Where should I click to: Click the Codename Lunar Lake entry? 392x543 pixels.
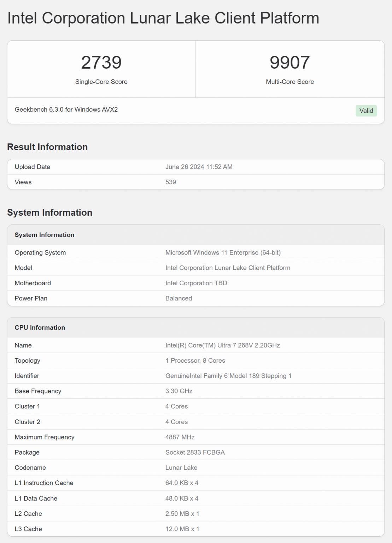[x=181, y=467]
